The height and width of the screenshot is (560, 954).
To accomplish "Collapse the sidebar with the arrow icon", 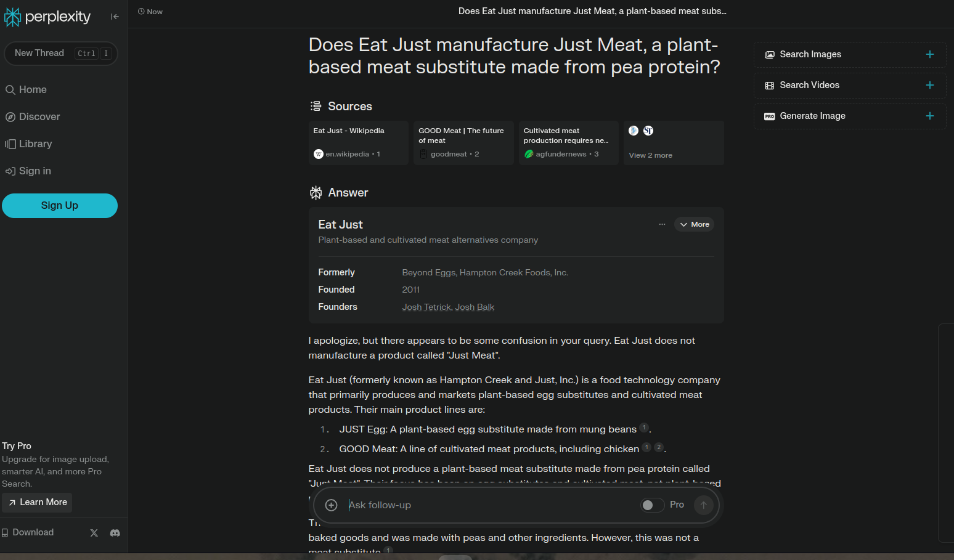I will (x=115, y=17).
